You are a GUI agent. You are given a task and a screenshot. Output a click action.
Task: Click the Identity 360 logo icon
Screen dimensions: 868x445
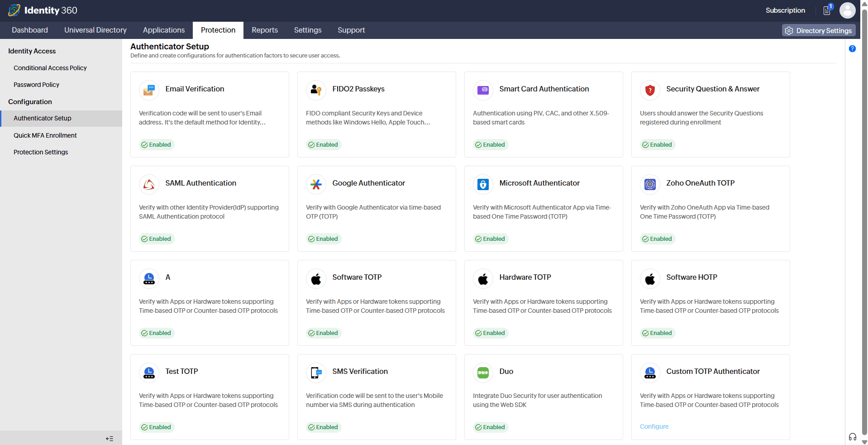coord(14,10)
